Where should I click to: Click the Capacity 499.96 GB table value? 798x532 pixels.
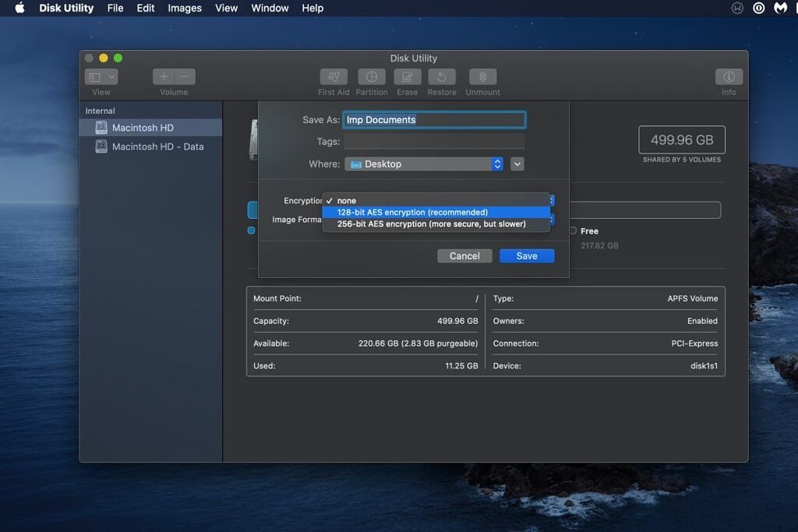(457, 321)
